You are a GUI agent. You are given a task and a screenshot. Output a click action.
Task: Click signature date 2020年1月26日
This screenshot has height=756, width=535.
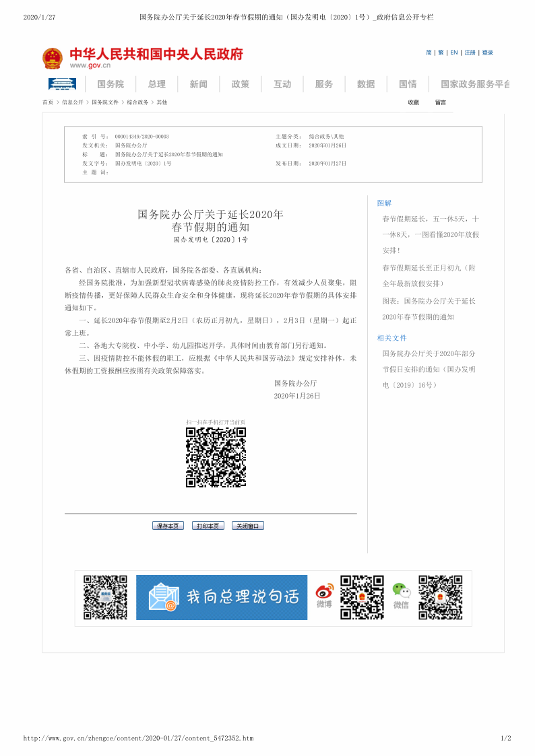pos(297,396)
